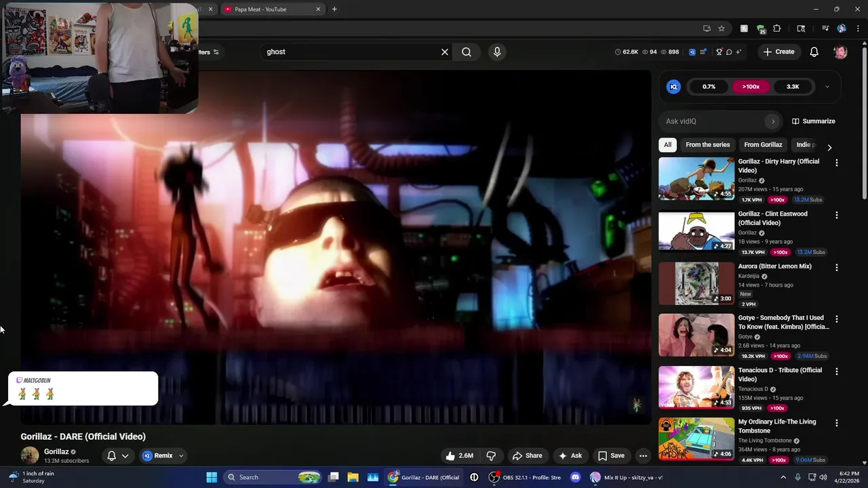
Task: Click round vidIQ badge in the stats panel
Action: [673, 87]
